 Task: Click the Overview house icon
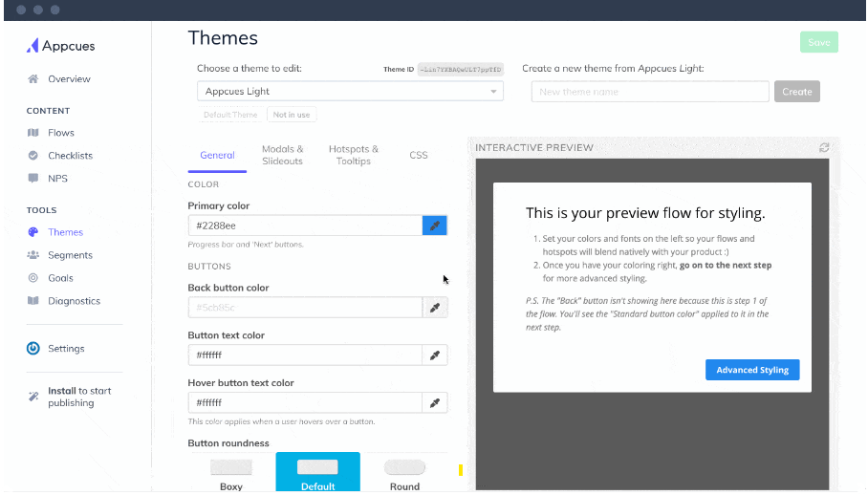(33, 78)
